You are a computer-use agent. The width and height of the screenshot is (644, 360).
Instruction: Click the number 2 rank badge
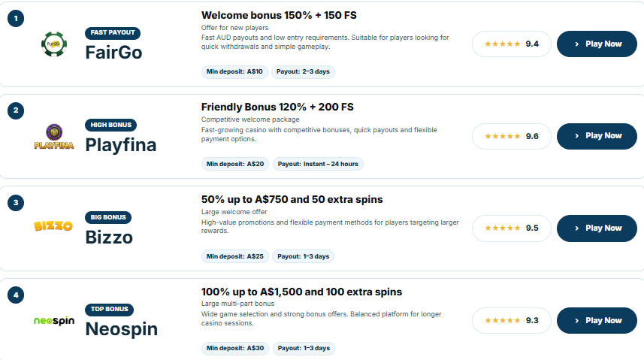16,110
